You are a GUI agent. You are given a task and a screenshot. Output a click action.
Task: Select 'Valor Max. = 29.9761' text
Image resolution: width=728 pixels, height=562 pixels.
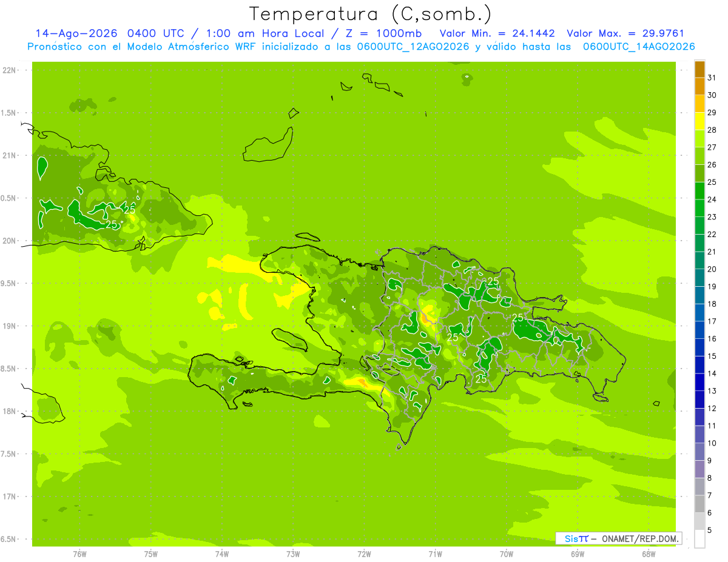[x=625, y=33]
